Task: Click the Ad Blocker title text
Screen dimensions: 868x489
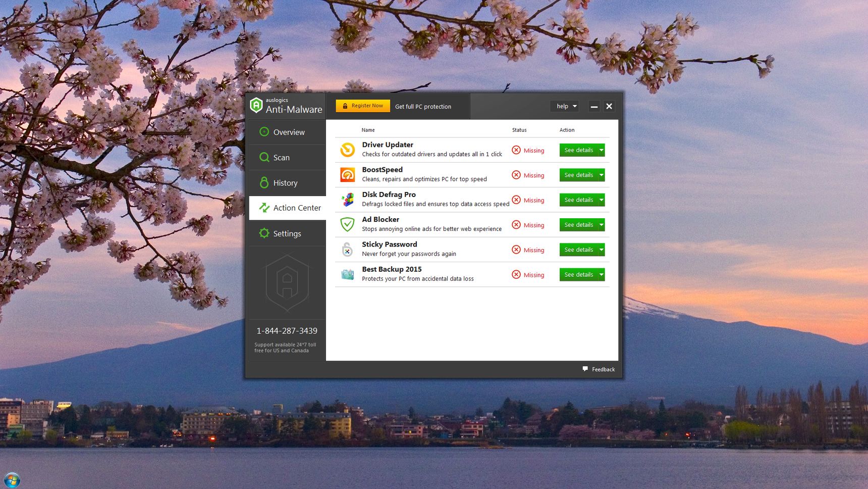Action: pos(381,219)
